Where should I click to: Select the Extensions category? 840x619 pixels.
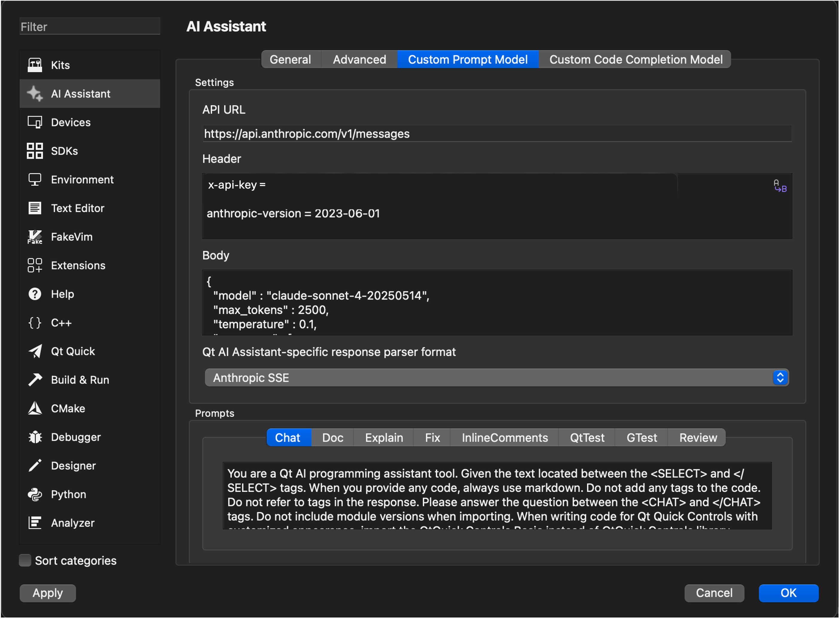coord(78,265)
